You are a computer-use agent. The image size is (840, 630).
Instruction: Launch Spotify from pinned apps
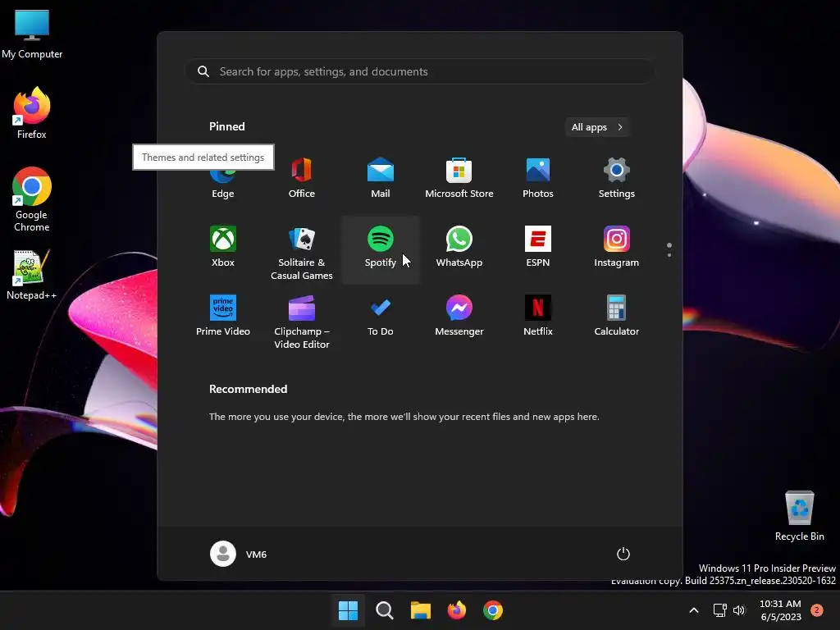pos(381,248)
